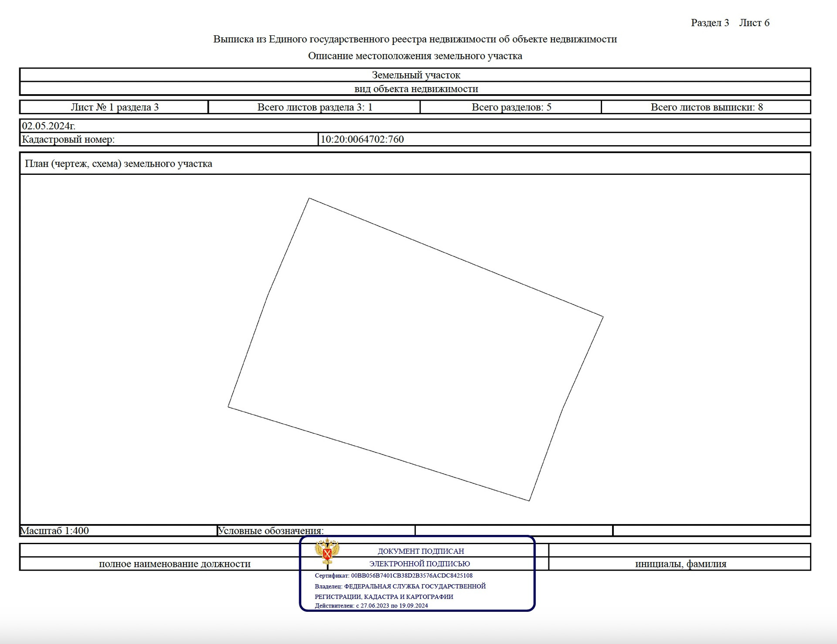Click the 'Масштаб 1:400' scale label
Screen dimensions: 837x644
(55, 531)
